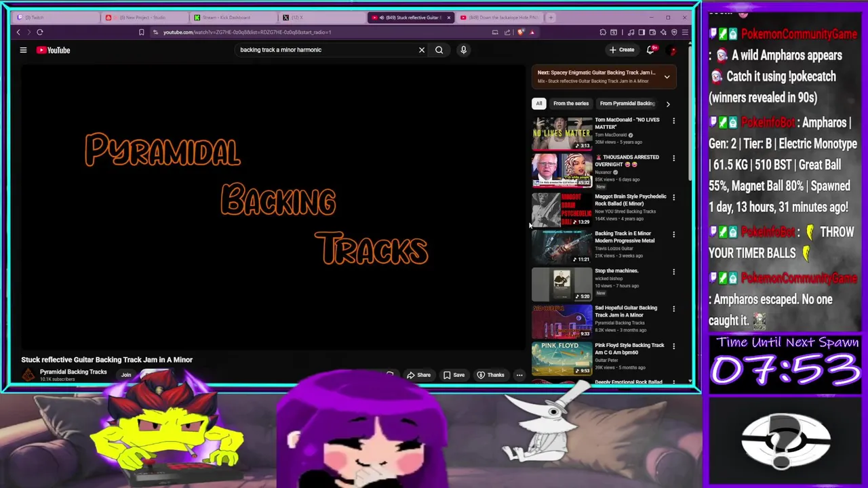
Task: Open the YouTube hamburger guide menu
Action: click(23, 50)
